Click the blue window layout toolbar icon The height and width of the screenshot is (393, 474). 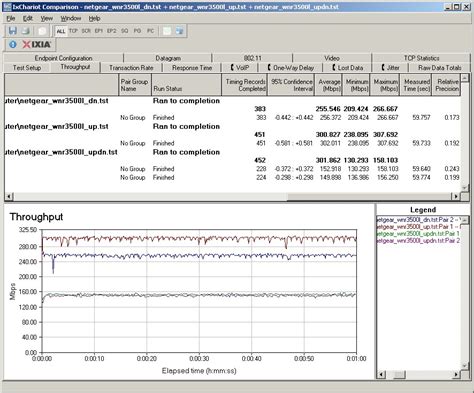tap(180, 31)
